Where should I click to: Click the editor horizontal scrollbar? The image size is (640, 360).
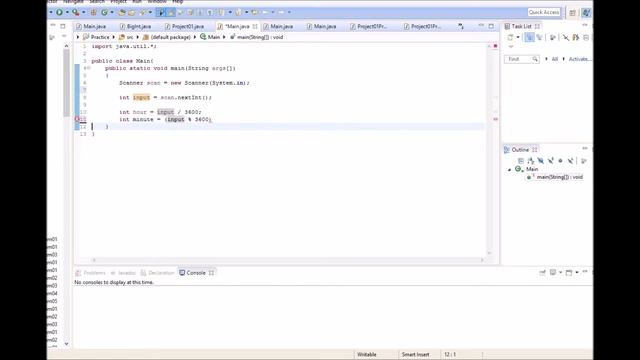click(287, 260)
